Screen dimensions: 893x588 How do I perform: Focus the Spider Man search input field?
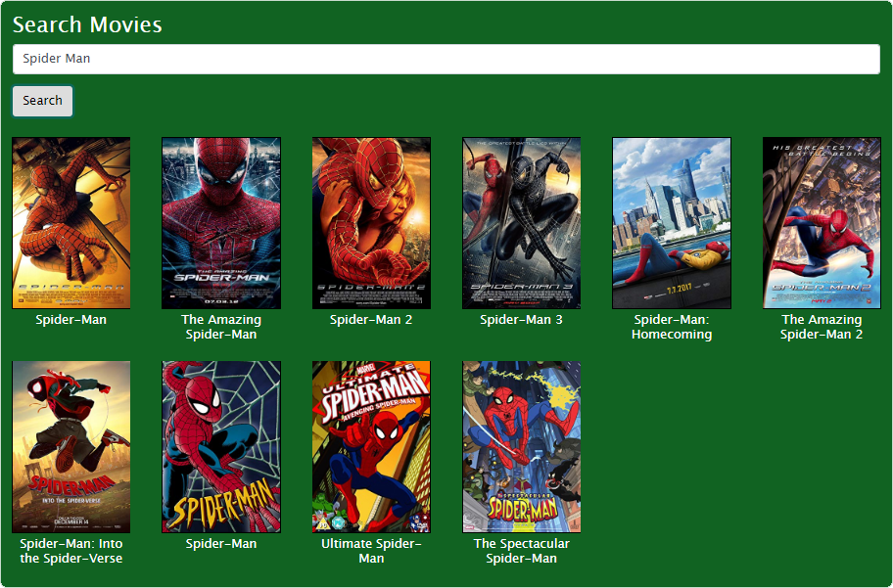pyautogui.click(x=446, y=60)
